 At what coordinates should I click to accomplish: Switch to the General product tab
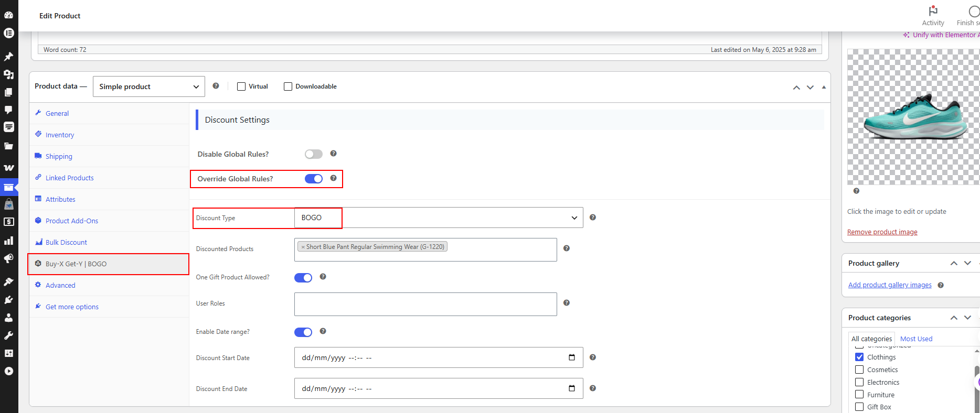coord(57,113)
